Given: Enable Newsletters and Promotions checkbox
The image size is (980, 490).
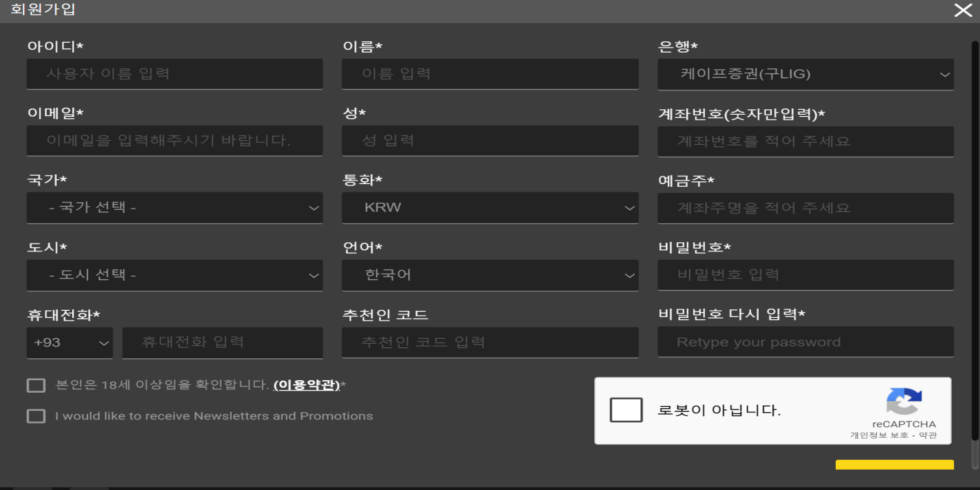Looking at the screenshot, I should pos(36,416).
